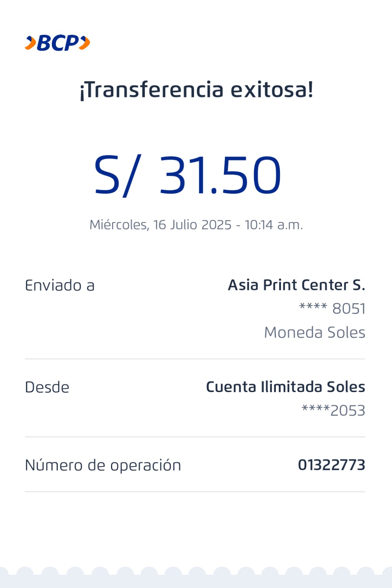Select operation number 01322773

click(x=331, y=465)
